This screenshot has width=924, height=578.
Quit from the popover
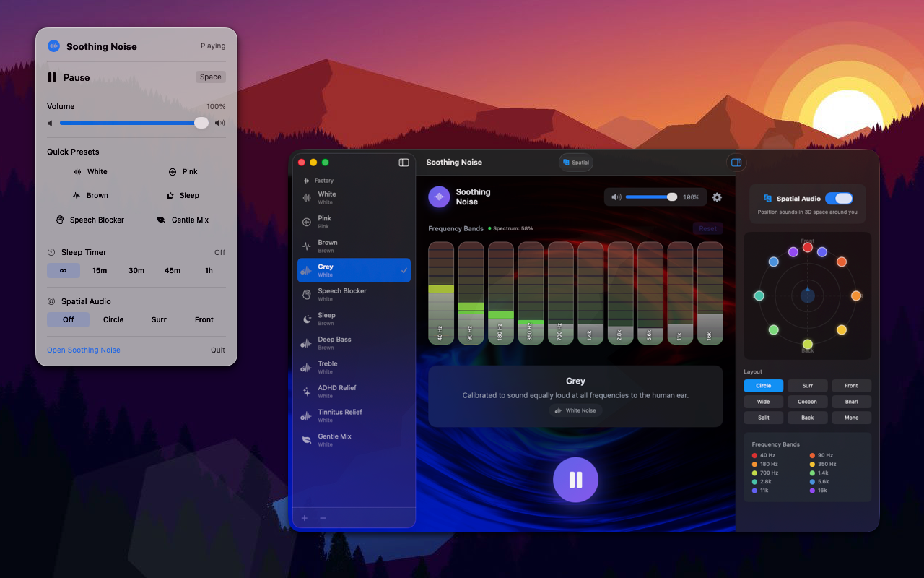pyautogui.click(x=218, y=350)
